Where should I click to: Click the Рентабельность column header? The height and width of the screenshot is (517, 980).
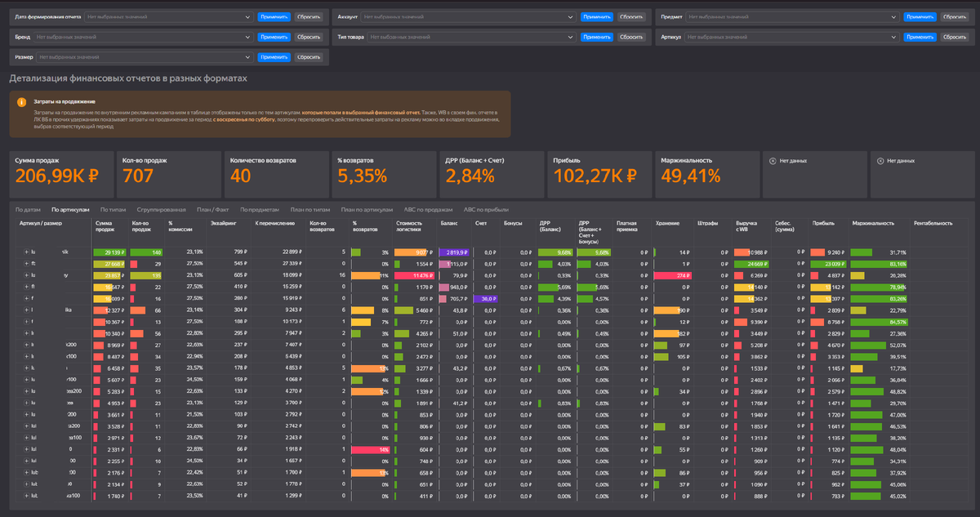[x=934, y=223]
